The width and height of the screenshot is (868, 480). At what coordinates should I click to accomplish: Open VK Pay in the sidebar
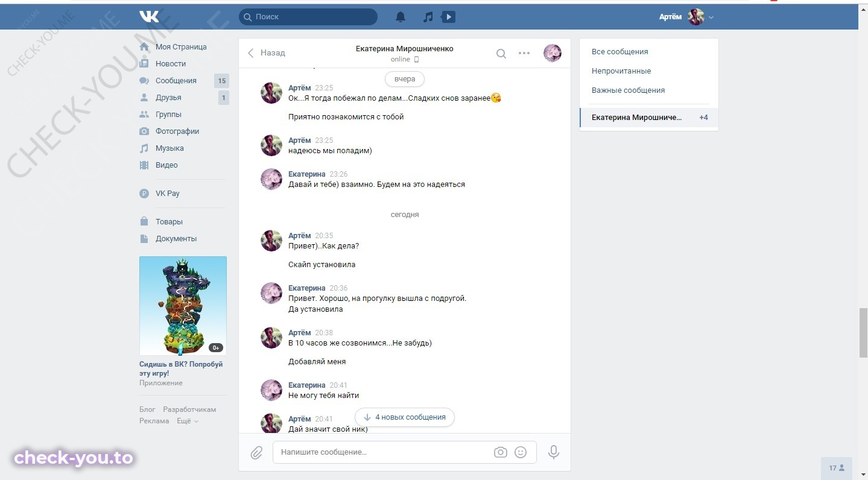[x=168, y=194]
